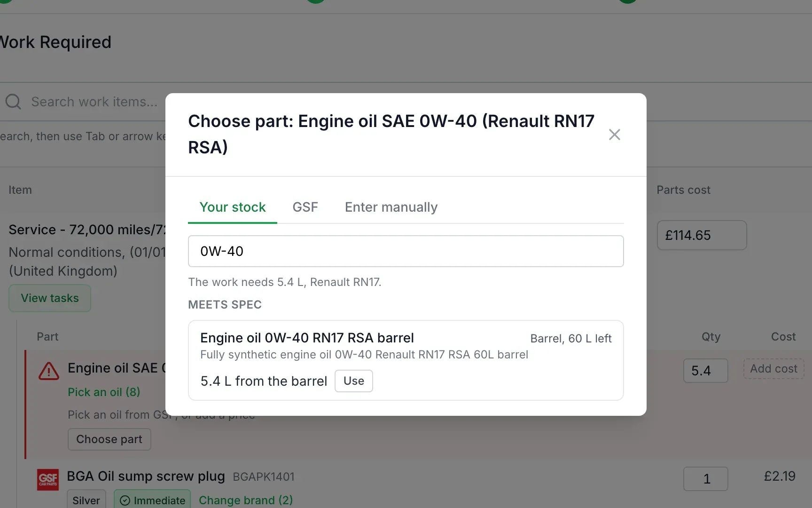The image size is (812, 508).
Task: Open View tasks for the service
Action: (50, 298)
